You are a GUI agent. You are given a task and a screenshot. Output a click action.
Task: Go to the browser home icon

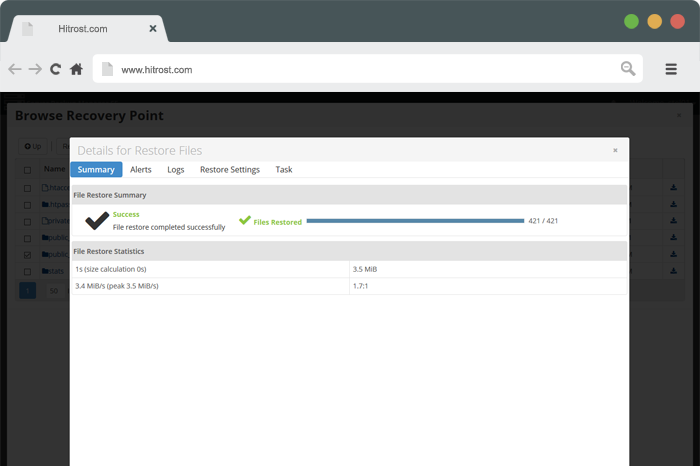(76, 69)
